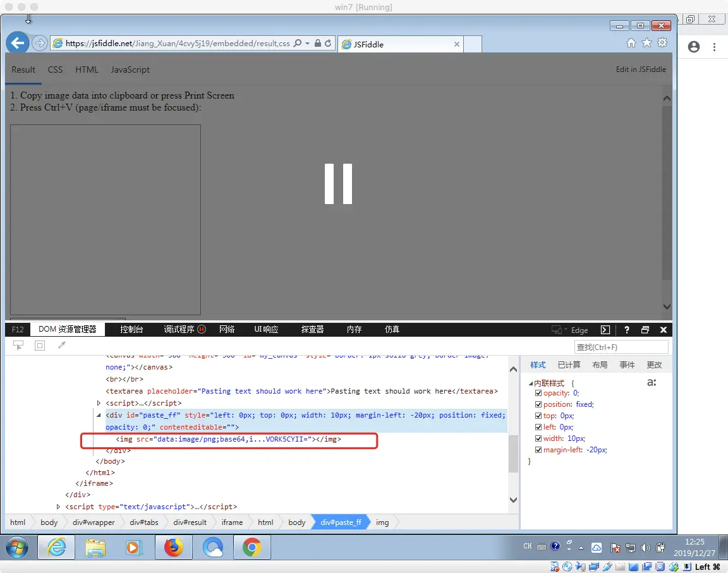Click lock security icon in address bar
This screenshot has width=728, height=573.
[318, 43]
